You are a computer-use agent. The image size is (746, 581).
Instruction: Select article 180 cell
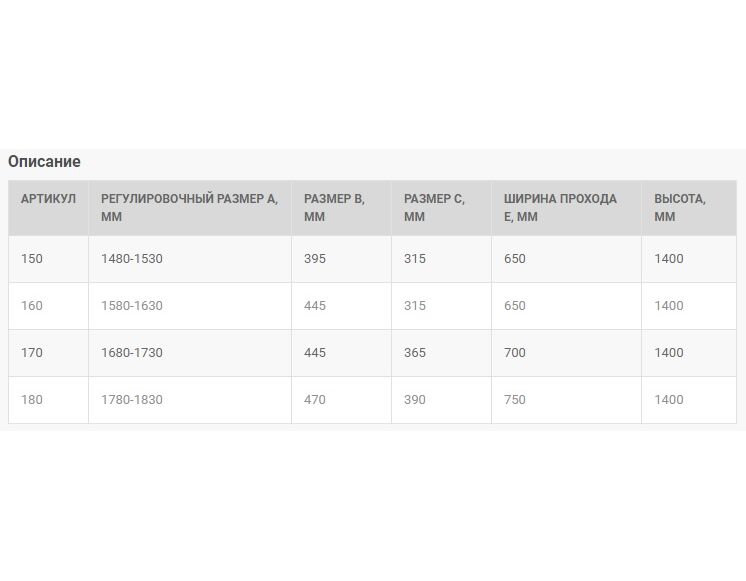(49, 400)
